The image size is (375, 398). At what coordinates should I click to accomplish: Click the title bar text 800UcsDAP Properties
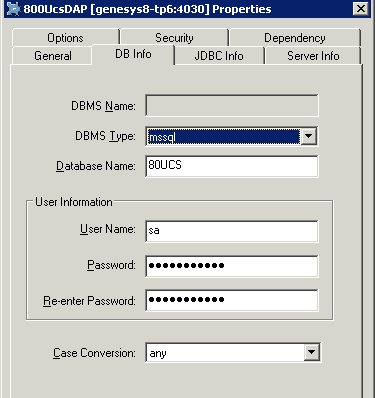click(147, 9)
